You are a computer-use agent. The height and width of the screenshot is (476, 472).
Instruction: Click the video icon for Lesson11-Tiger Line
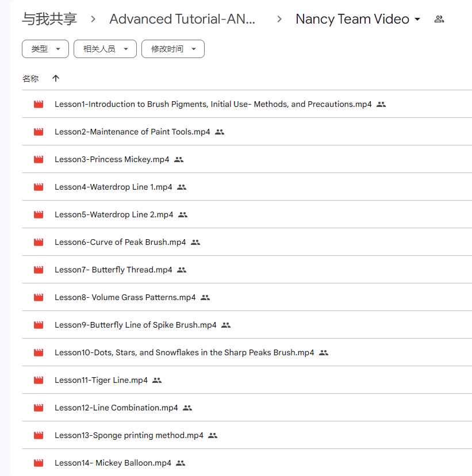tap(39, 381)
